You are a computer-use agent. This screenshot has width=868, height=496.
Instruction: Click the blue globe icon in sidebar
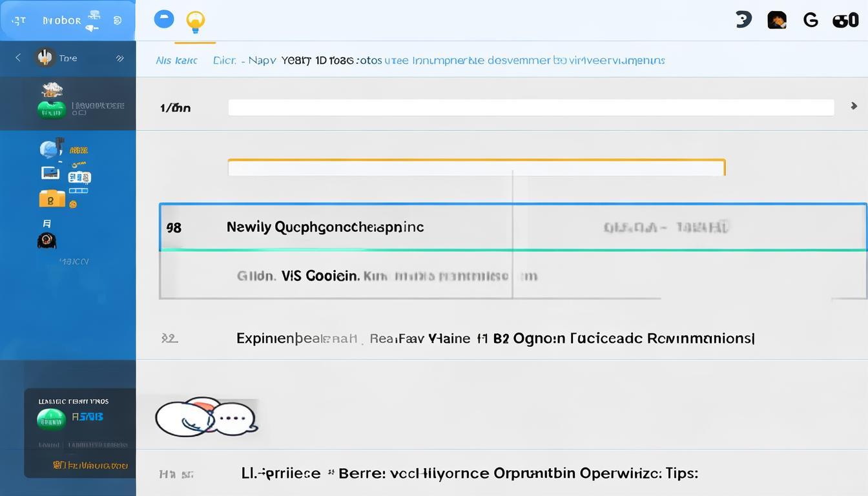(50, 150)
